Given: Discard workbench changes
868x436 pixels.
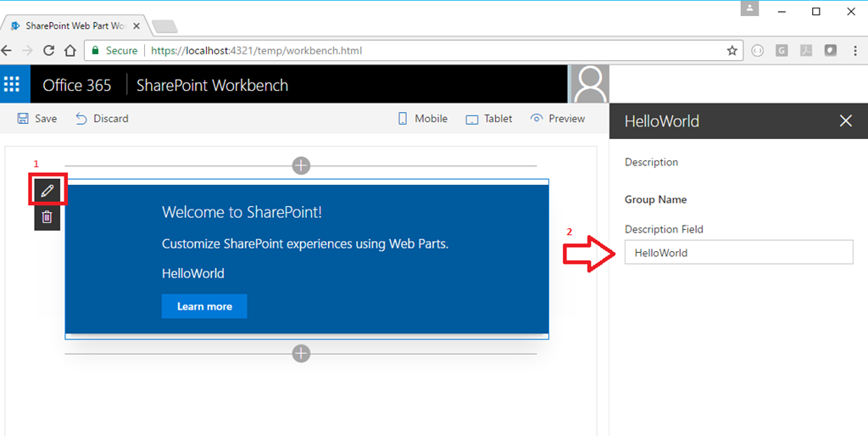Looking at the screenshot, I should (x=102, y=119).
